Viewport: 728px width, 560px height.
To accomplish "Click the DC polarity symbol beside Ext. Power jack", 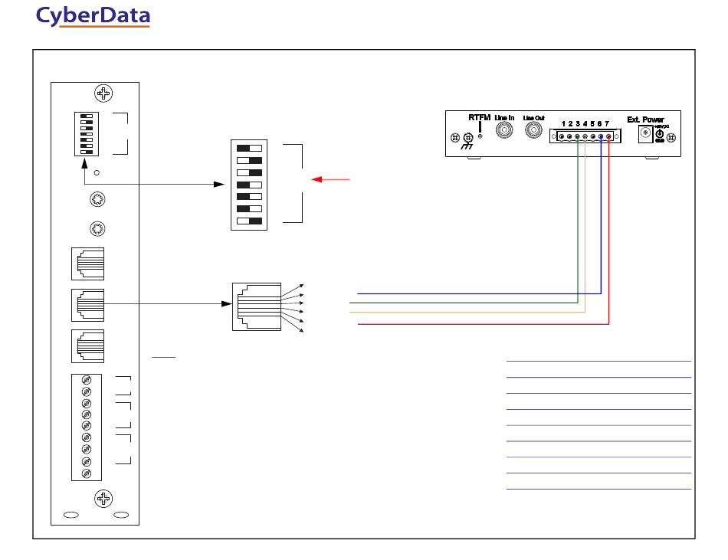I will pos(660,134).
